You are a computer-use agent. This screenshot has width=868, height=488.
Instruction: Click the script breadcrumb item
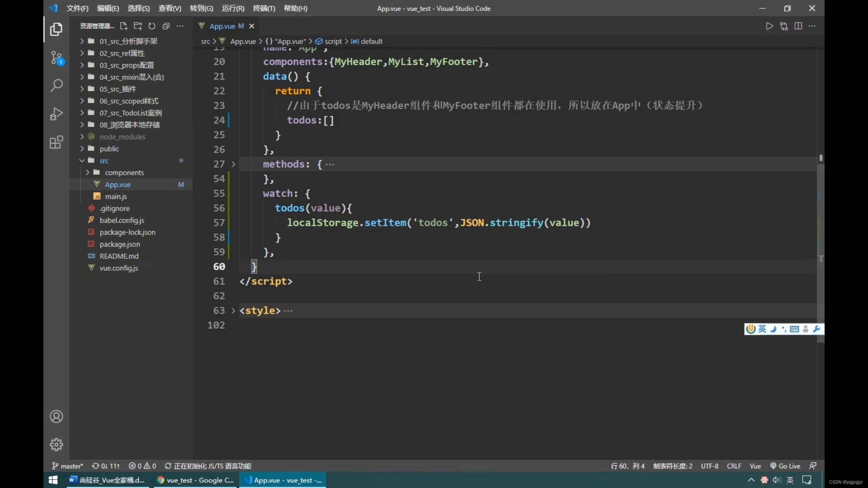point(329,41)
